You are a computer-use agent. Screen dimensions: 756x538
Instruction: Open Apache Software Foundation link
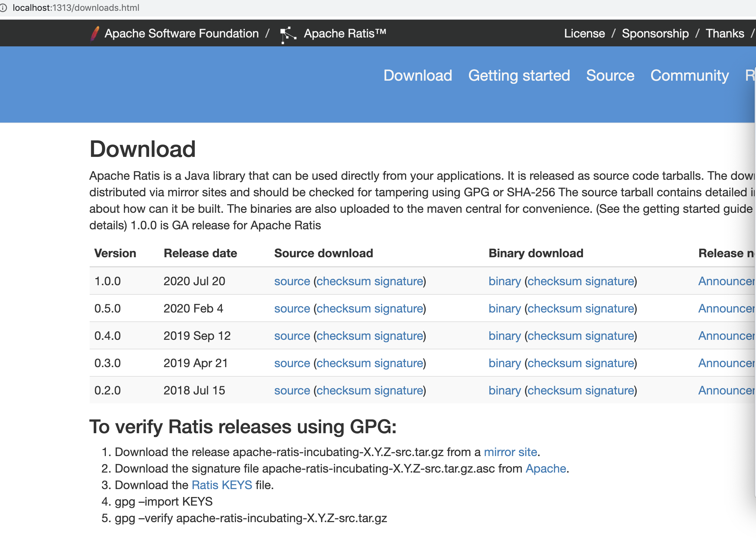[182, 33]
